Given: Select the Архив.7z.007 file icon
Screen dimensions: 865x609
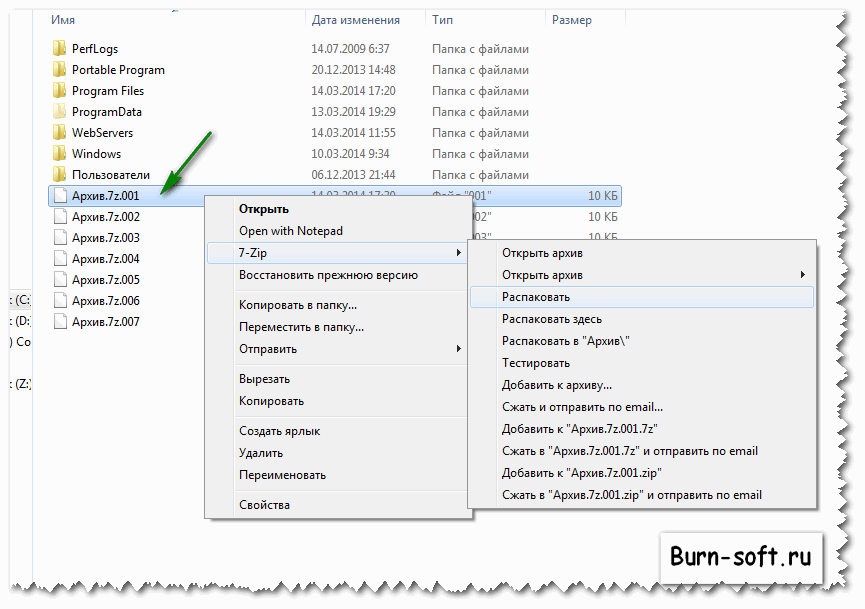Looking at the screenshot, I should (x=60, y=322).
